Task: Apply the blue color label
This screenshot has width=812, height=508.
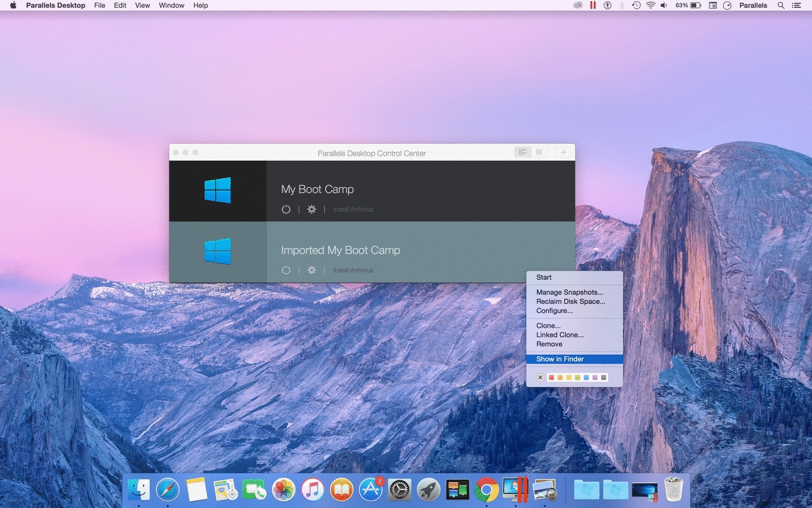Action: pyautogui.click(x=586, y=377)
